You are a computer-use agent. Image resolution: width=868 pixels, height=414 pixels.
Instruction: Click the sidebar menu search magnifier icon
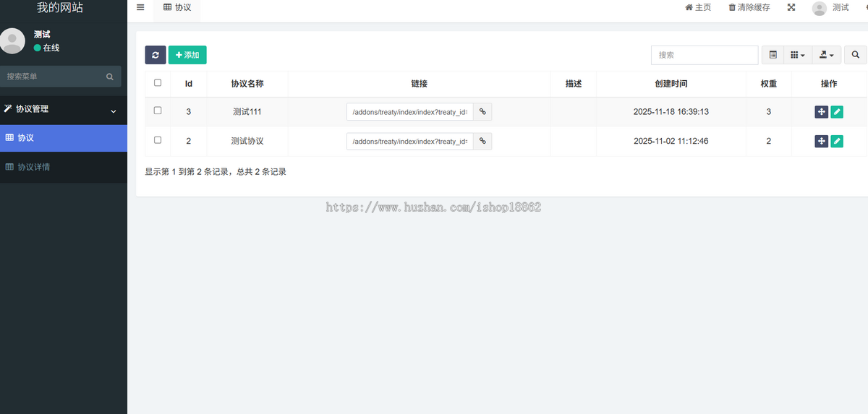point(110,76)
